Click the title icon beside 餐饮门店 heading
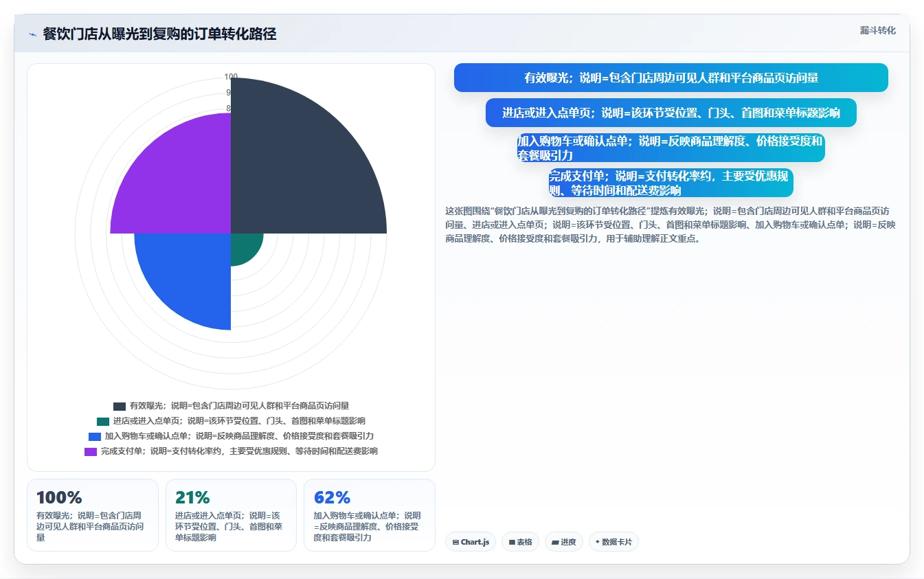 coord(32,34)
